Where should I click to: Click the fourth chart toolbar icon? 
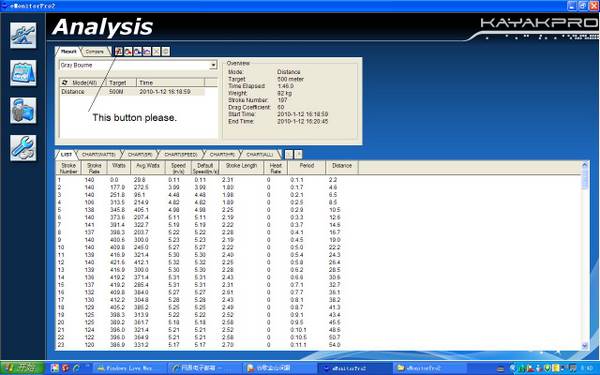coord(147,51)
